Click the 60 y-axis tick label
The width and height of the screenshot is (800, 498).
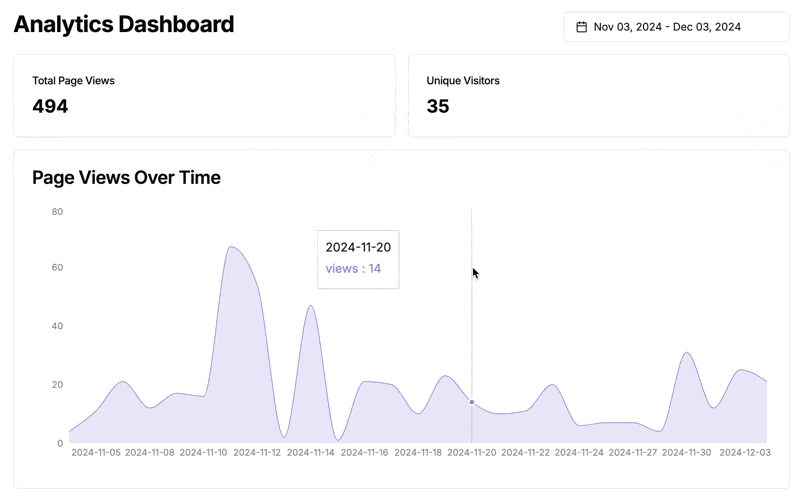(57, 267)
